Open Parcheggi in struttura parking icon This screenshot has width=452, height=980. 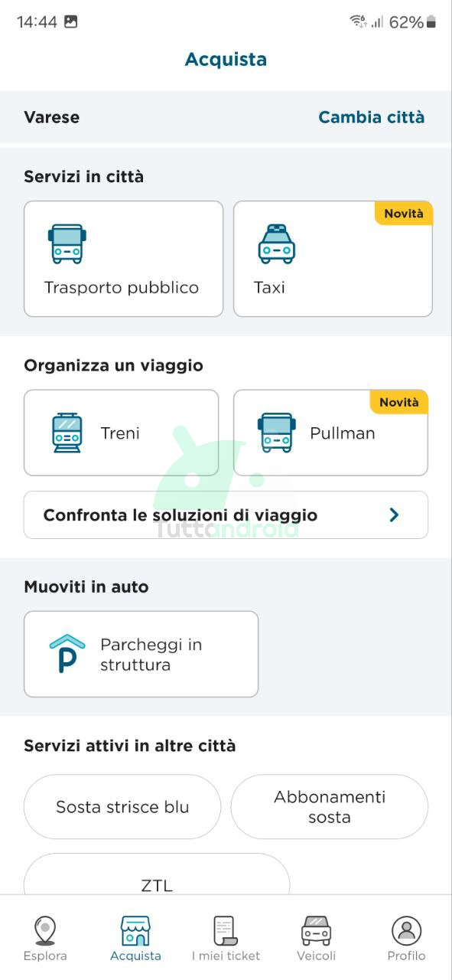point(67,654)
